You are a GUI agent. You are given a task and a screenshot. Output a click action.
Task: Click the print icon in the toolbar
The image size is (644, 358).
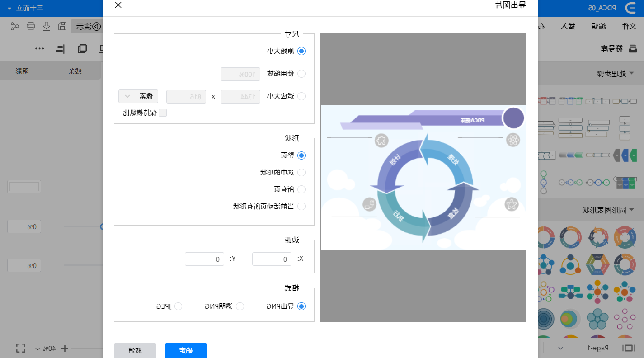[x=31, y=26]
